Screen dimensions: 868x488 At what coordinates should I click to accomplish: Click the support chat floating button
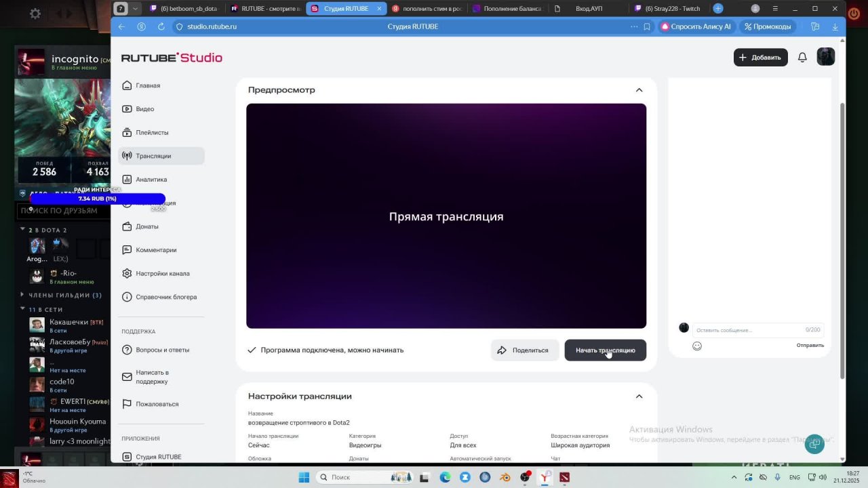pyautogui.click(x=814, y=444)
